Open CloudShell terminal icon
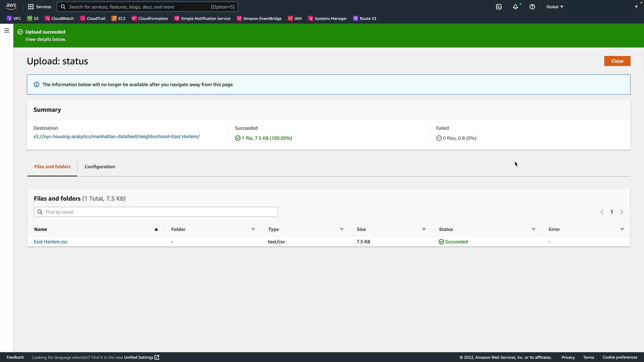Viewport: 644px width, 362px height. pos(499,7)
